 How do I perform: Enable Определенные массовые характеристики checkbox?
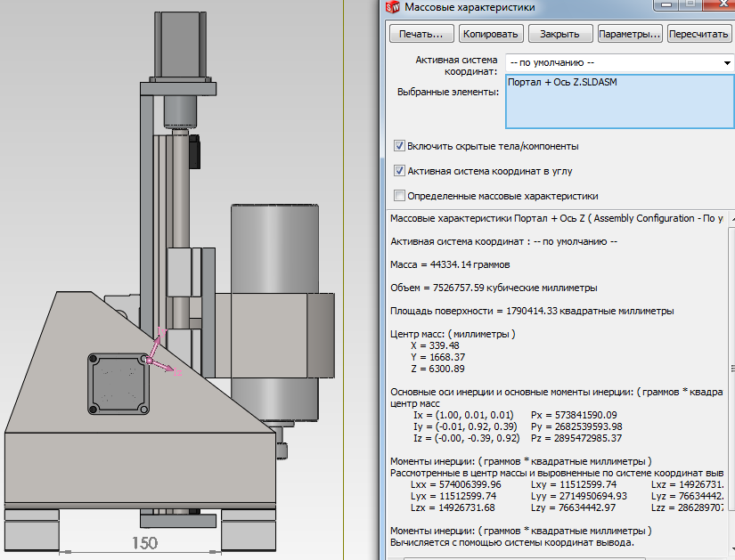click(400, 196)
